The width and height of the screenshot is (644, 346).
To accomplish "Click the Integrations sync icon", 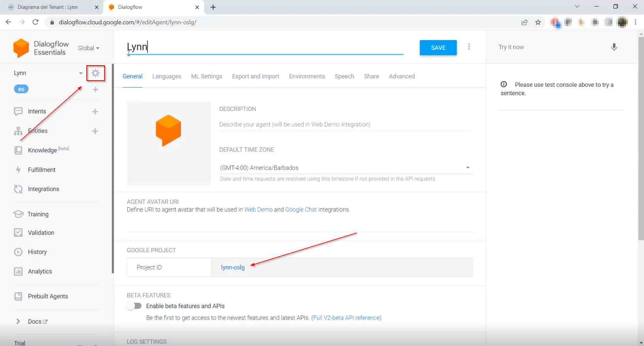I will coord(18,189).
